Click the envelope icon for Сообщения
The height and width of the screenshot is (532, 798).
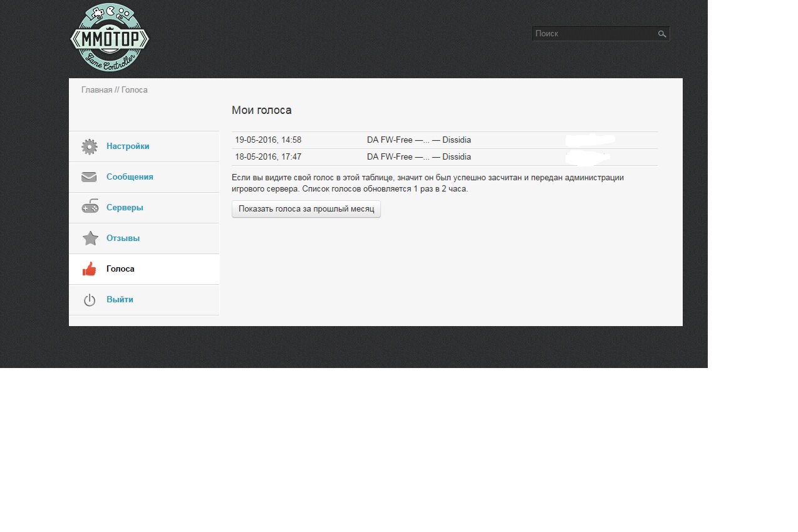90,177
